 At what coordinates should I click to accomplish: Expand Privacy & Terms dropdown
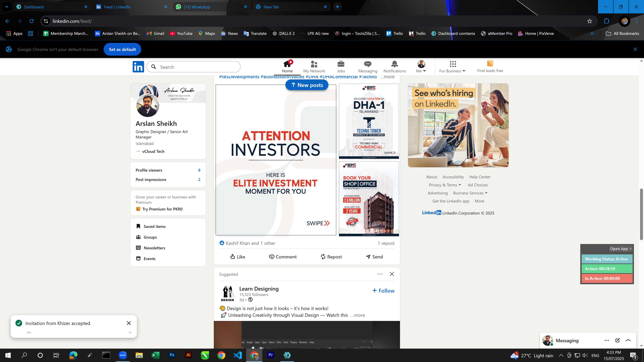coord(445,185)
